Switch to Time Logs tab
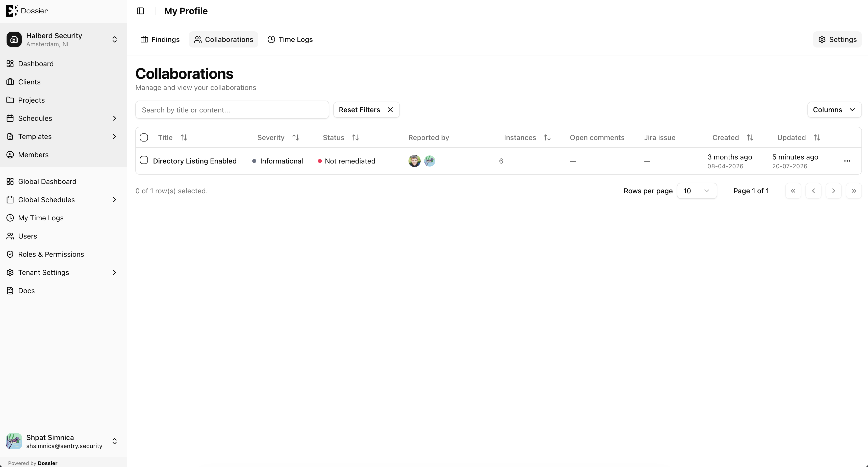 click(290, 39)
